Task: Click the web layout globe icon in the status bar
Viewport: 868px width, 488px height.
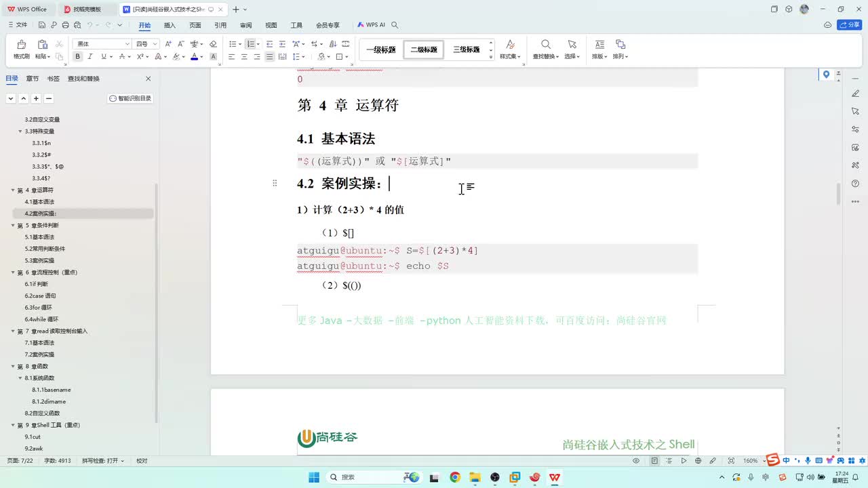Action: [x=698, y=461]
